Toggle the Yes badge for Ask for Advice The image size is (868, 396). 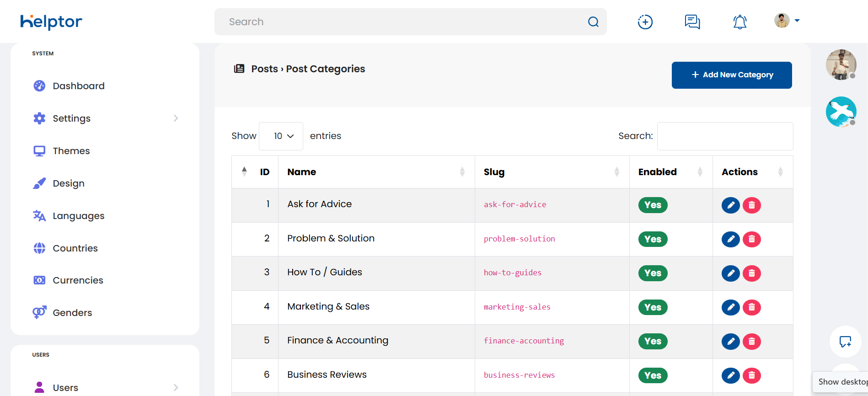click(x=653, y=205)
